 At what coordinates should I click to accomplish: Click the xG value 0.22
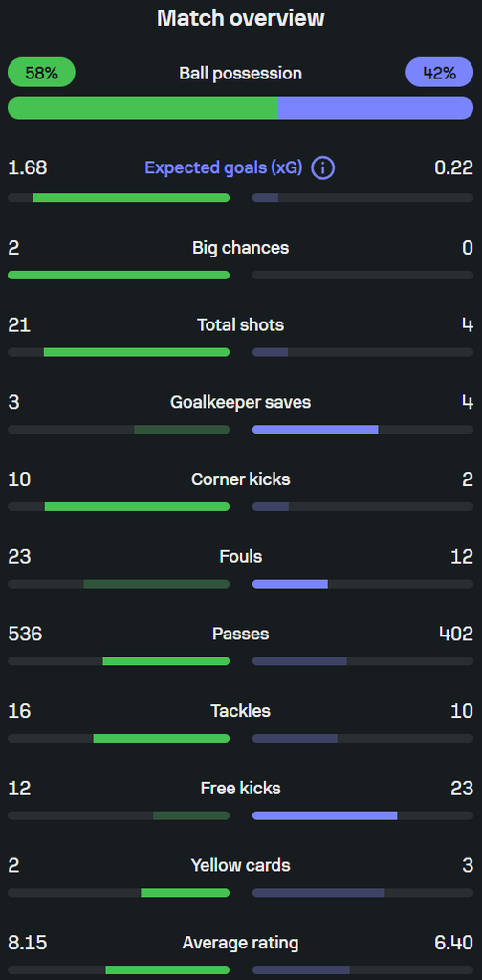pyautogui.click(x=454, y=168)
